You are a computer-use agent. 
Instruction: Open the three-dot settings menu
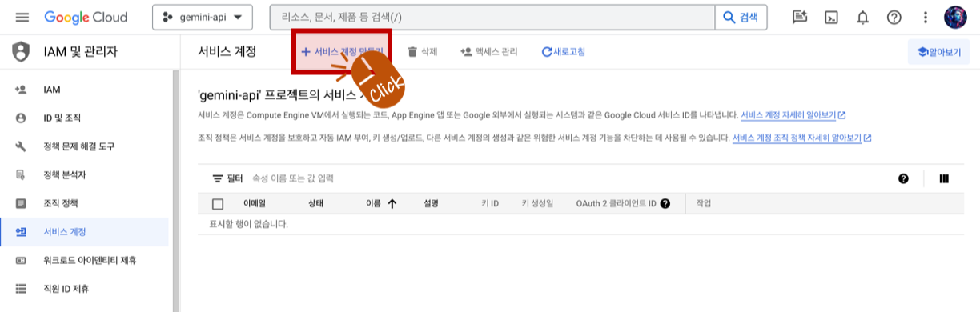926,17
